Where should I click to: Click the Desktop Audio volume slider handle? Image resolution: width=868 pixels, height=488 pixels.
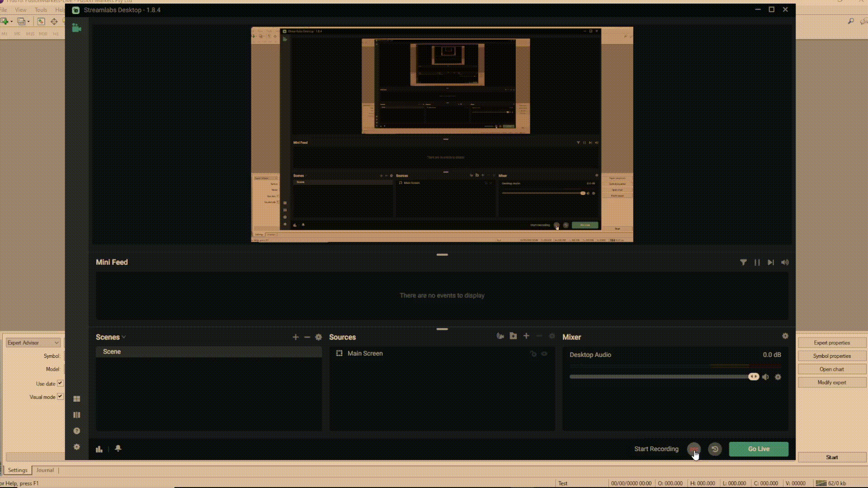753,377
